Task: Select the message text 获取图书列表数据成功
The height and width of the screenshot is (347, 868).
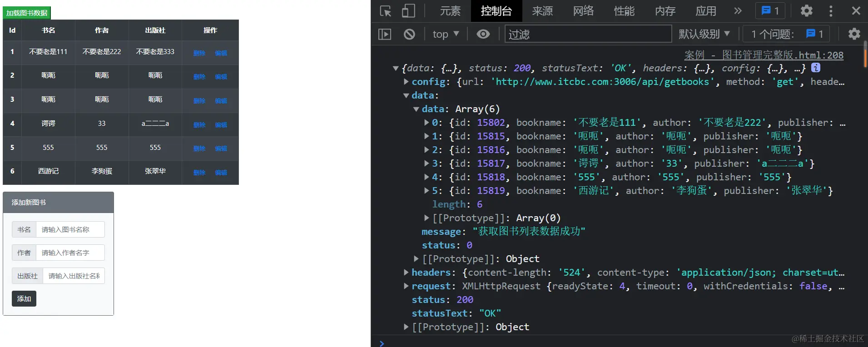Action: click(x=529, y=232)
